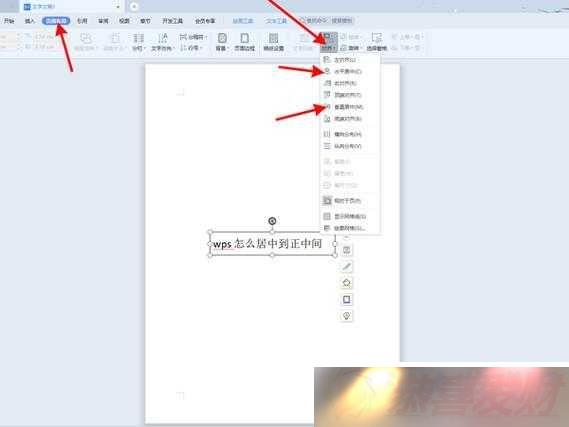This screenshot has width=569, height=427.
Task: Expand the 背景 background dropdown
Action: (x=222, y=42)
